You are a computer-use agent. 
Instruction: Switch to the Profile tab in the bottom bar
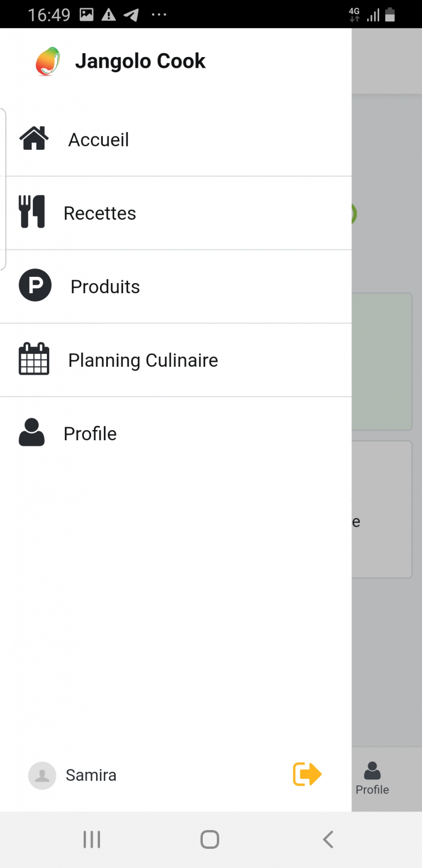[372, 778]
